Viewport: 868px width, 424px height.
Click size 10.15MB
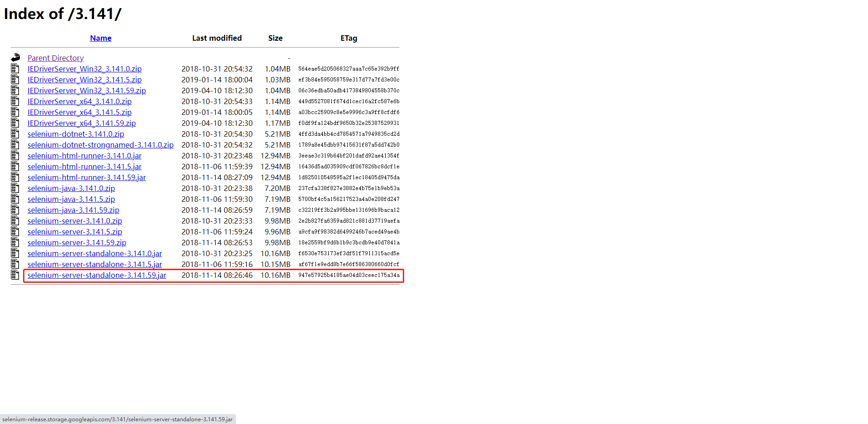click(275, 264)
